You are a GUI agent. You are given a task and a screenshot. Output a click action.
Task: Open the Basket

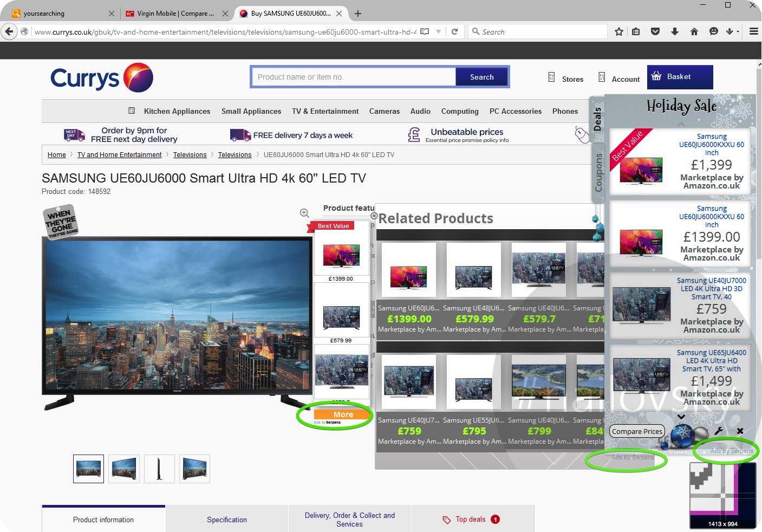tap(679, 77)
